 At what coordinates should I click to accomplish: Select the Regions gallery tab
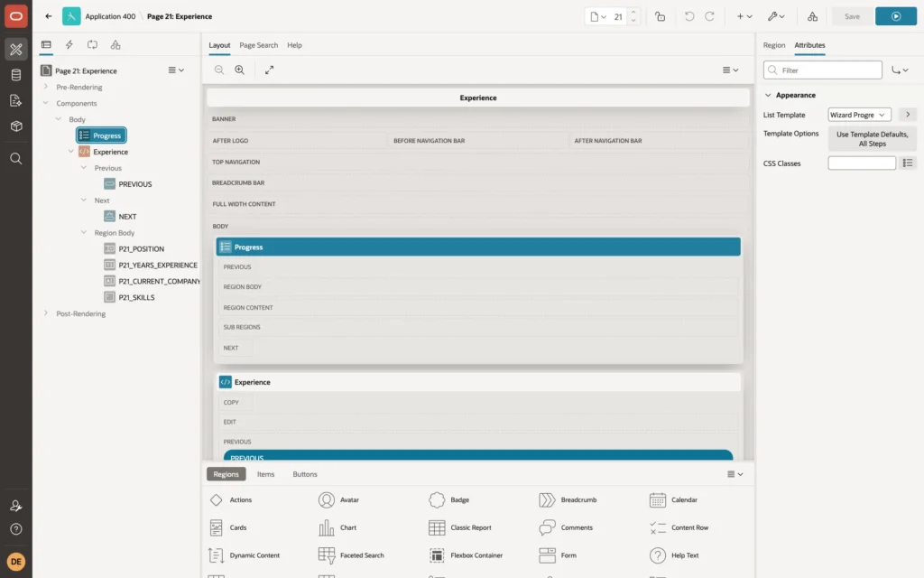pos(226,474)
